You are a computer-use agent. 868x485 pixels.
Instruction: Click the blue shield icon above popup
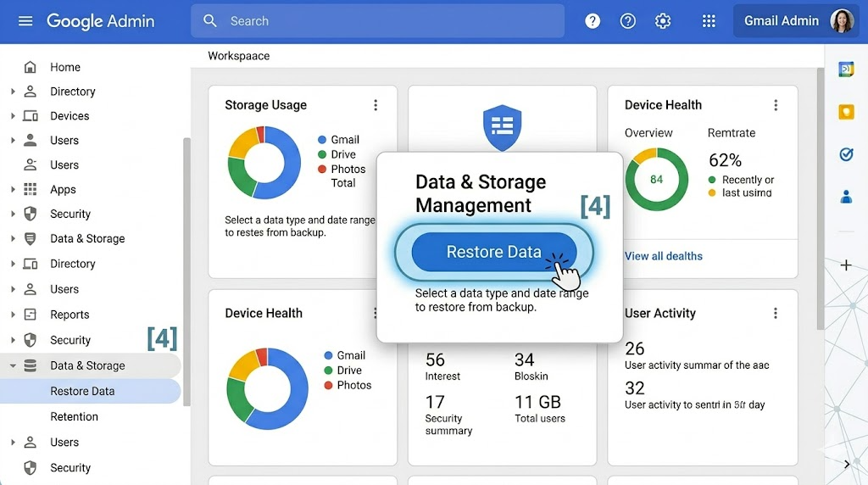[502, 127]
